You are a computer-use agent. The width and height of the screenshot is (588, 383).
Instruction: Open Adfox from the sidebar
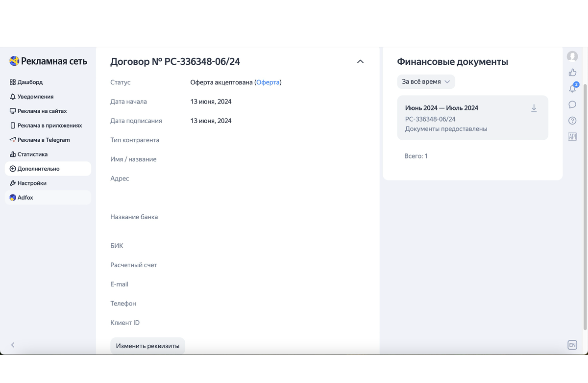click(x=48, y=198)
